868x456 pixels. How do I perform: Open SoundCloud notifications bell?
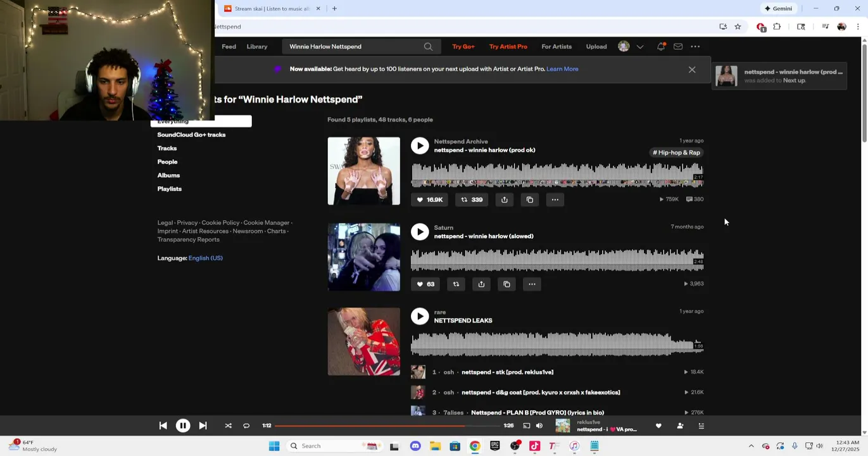pos(661,46)
